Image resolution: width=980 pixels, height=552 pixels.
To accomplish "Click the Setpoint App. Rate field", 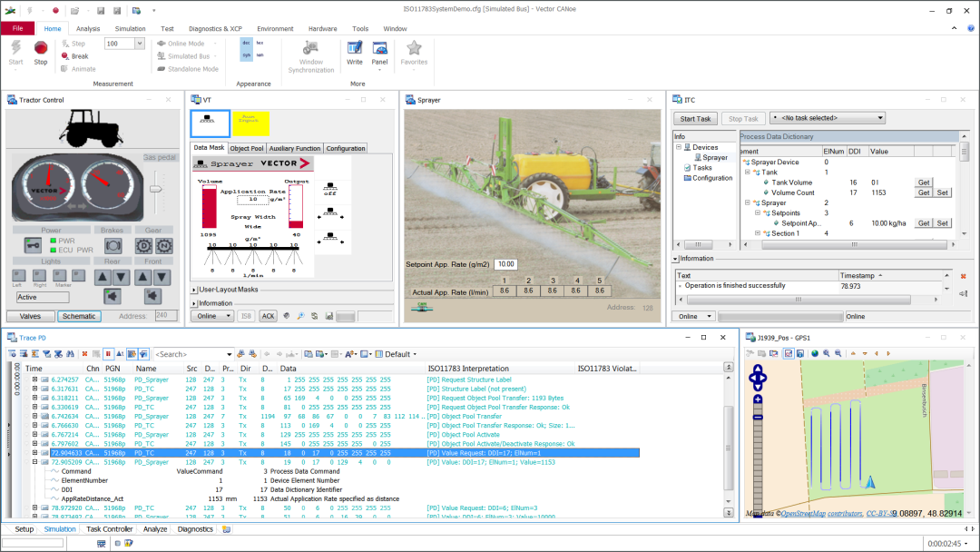I will pos(505,264).
